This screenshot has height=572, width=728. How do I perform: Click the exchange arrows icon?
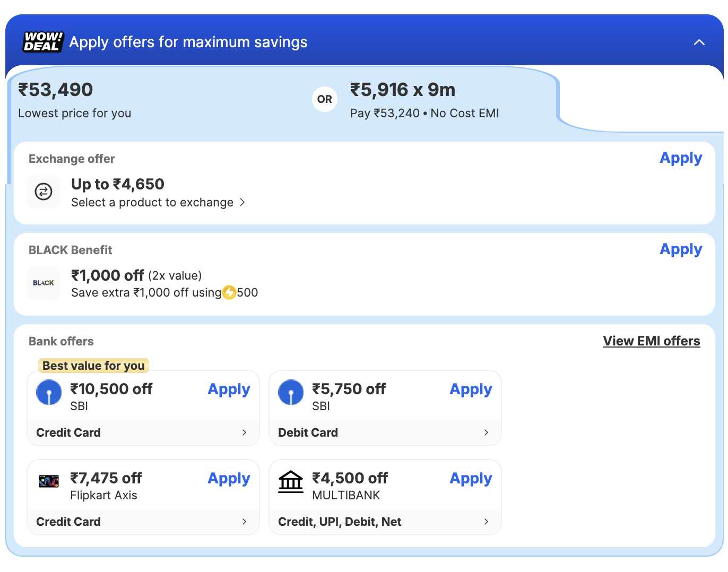pos(44,192)
